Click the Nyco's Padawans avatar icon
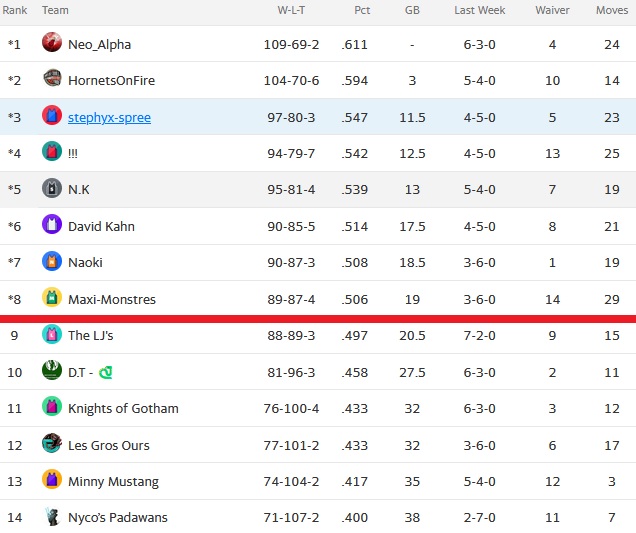The image size is (636, 533). pyautogui.click(x=52, y=516)
